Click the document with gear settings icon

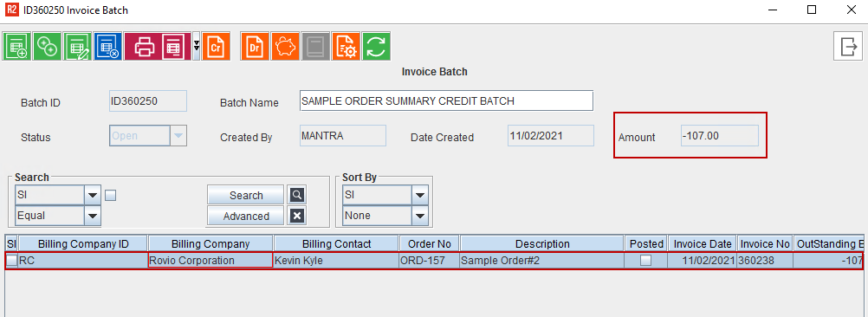click(346, 46)
